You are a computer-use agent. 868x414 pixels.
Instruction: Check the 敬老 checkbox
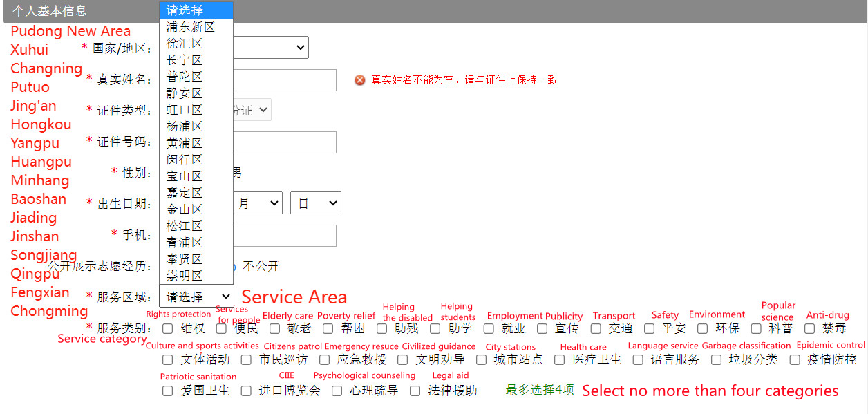274,328
